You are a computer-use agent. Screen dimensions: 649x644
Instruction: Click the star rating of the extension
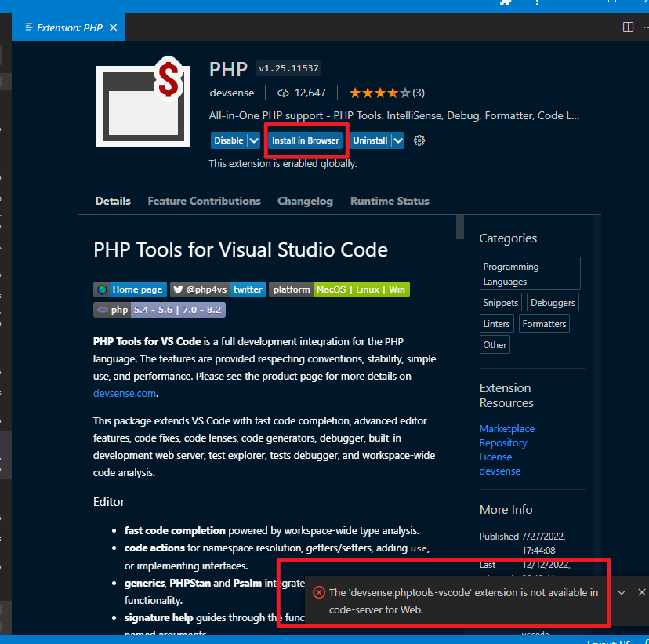(379, 93)
